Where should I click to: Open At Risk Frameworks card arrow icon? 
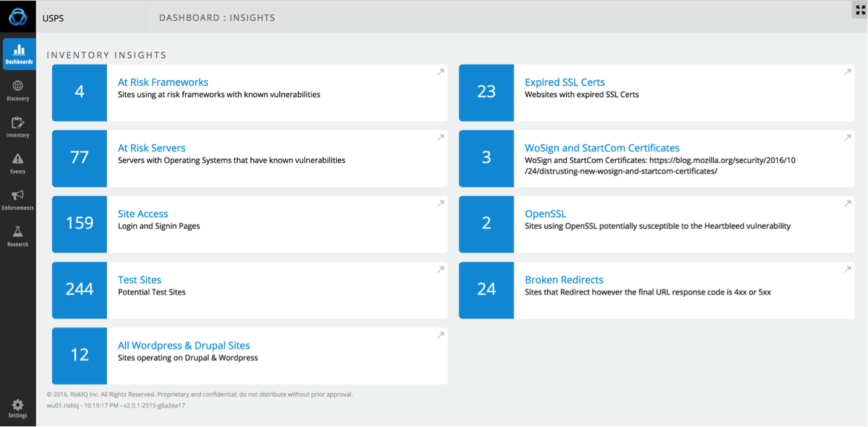(441, 72)
